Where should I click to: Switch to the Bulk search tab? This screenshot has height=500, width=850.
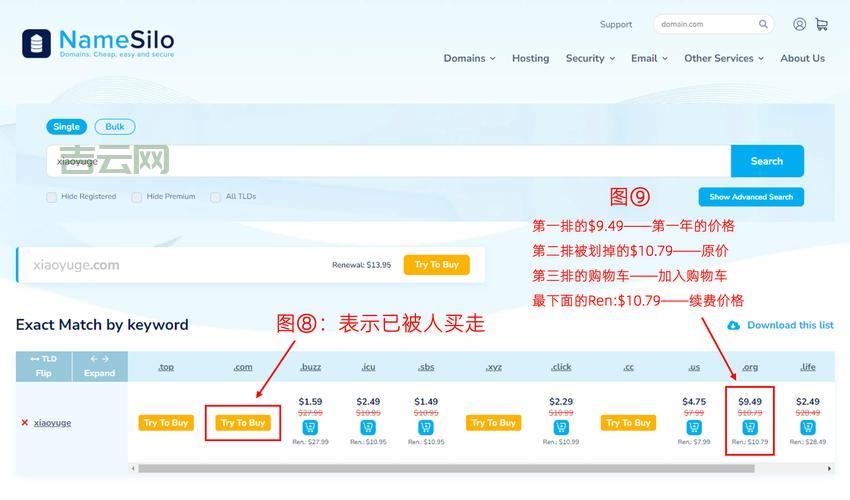tap(115, 127)
